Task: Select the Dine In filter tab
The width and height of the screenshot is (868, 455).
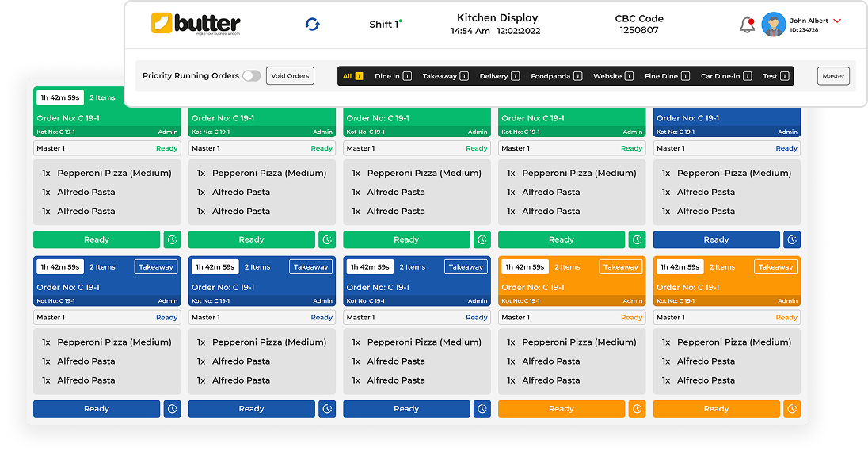Action: coord(392,76)
